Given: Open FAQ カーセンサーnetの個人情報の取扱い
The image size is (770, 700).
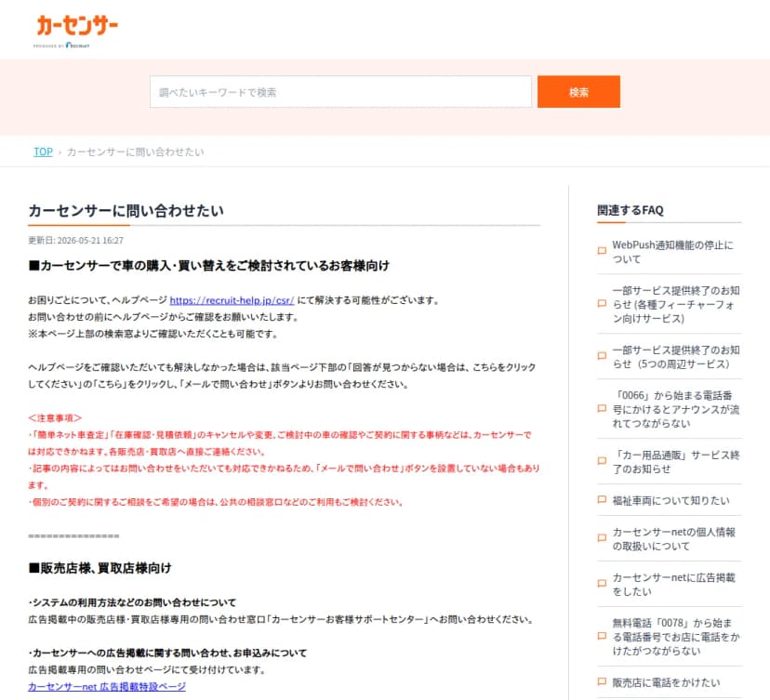Looking at the screenshot, I should (x=673, y=539).
